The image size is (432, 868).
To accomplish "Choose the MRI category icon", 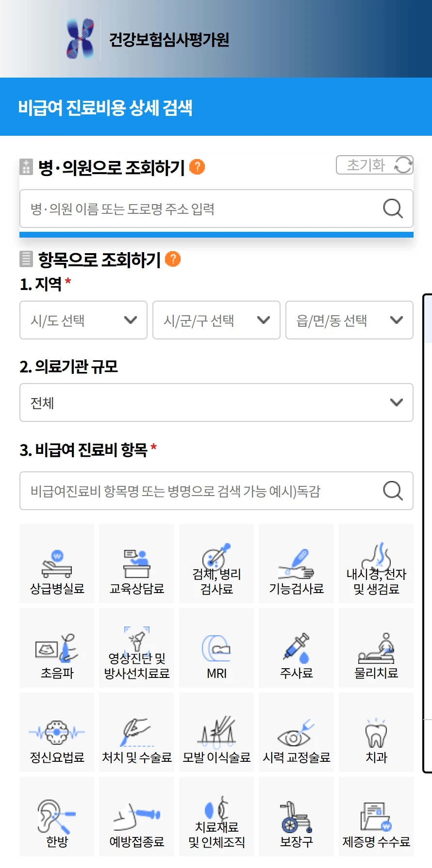I will 216,648.
